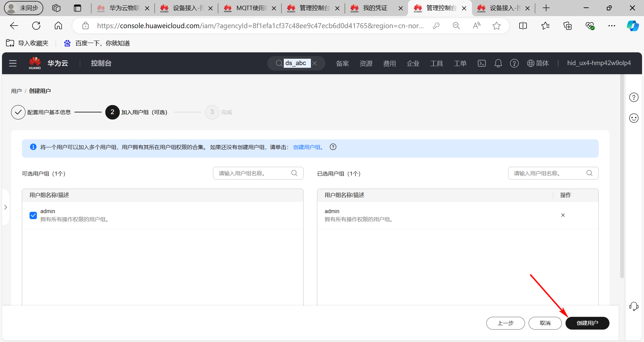Click the info tooltip icon beside 创建用户组 tip
This screenshot has width=644, height=342.
[333, 147]
